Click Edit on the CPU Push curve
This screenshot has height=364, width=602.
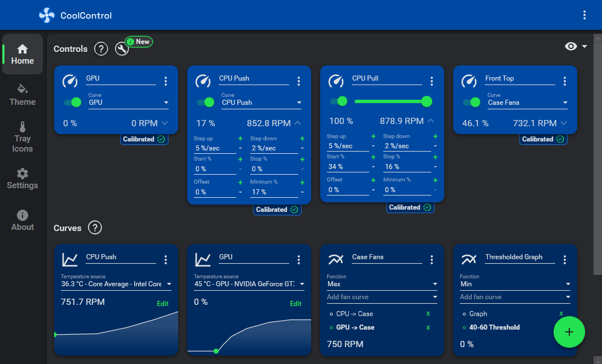(x=162, y=304)
